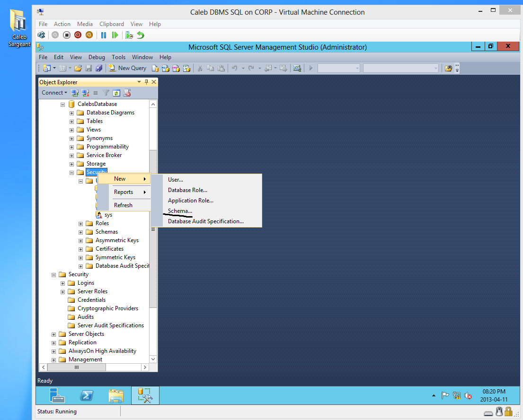Open file using the yellow folder icon
523x420 pixels.
click(x=78, y=68)
